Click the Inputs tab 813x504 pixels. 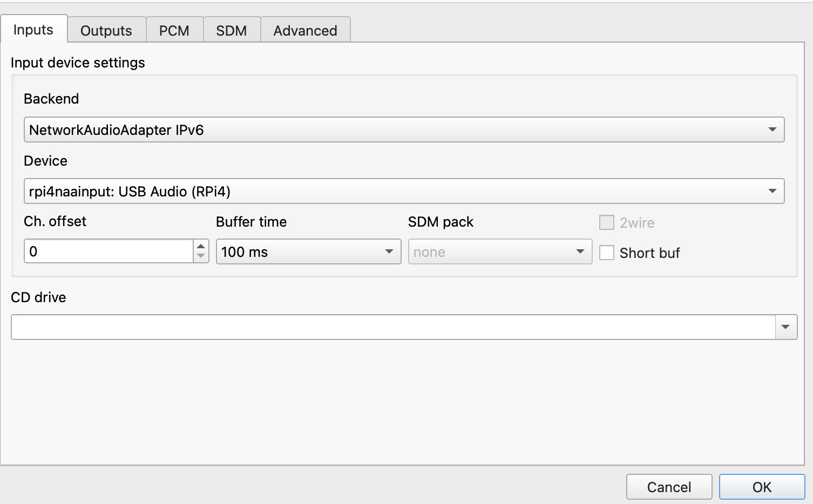[33, 29]
